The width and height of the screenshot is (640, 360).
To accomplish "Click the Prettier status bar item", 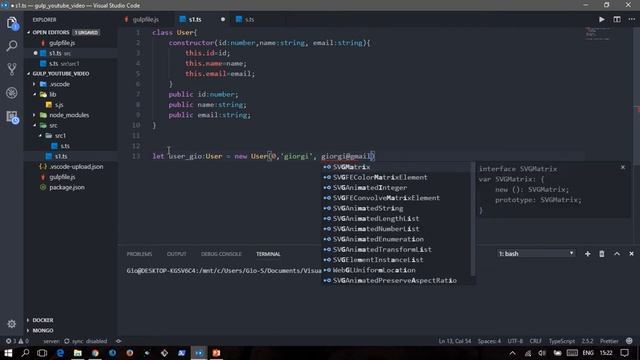I will (609, 341).
